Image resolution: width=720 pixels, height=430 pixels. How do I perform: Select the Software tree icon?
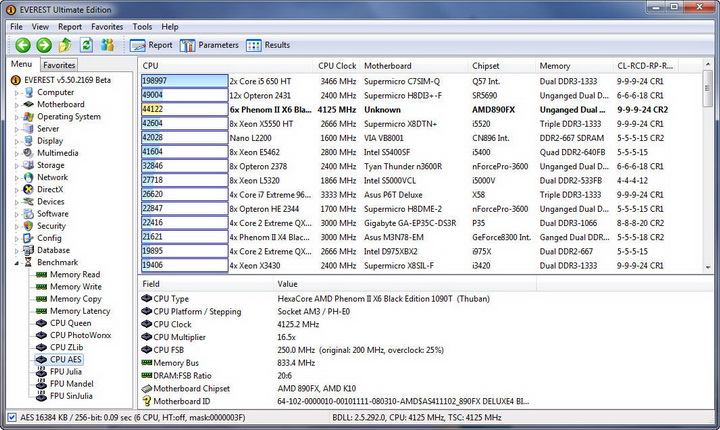coord(29,214)
